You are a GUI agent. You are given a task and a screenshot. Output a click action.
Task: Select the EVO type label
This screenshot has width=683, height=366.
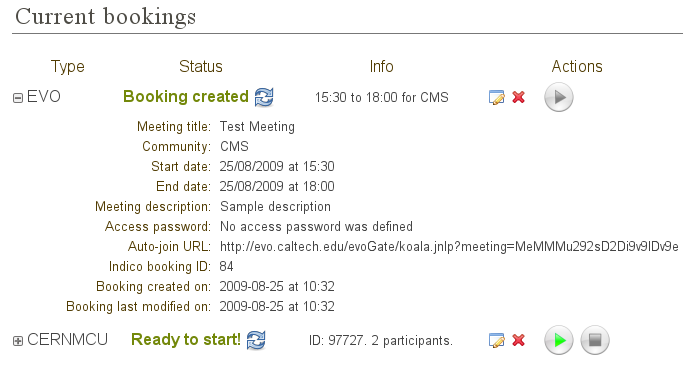tap(44, 97)
